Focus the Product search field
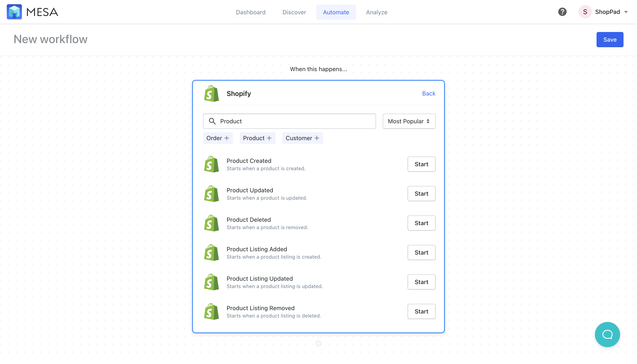Image resolution: width=637 pixels, height=364 pixels. point(289,121)
